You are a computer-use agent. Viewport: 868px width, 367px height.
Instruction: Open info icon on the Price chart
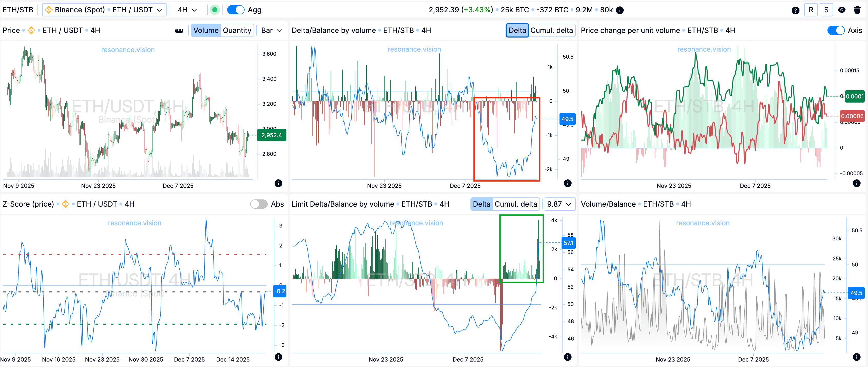(x=278, y=183)
